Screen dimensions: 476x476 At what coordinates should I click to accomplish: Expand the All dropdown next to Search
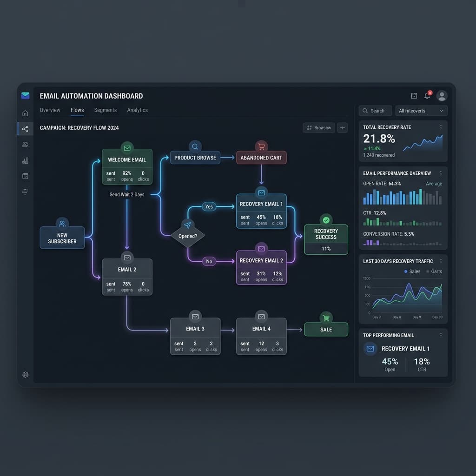pyautogui.click(x=421, y=111)
